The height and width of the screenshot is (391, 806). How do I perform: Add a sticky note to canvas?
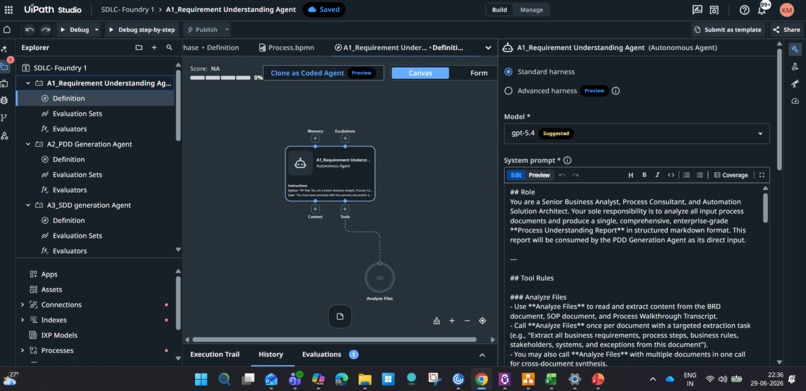click(x=340, y=316)
